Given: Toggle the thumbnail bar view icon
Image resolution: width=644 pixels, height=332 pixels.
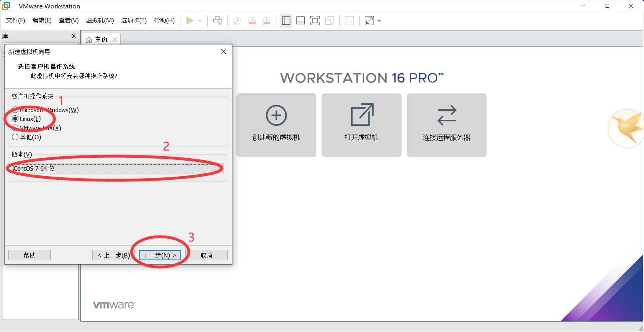Looking at the screenshot, I should pyautogui.click(x=300, y=20).
